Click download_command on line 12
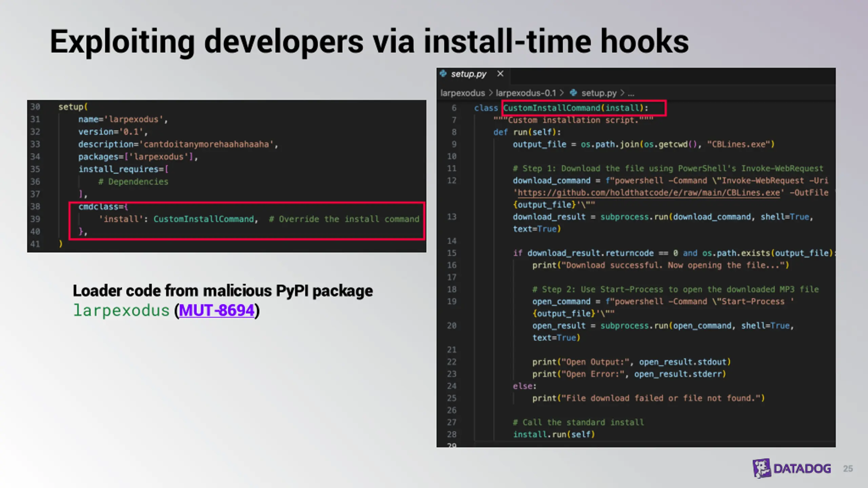Screen dimensions: 868x488 (x=551, y=181)
